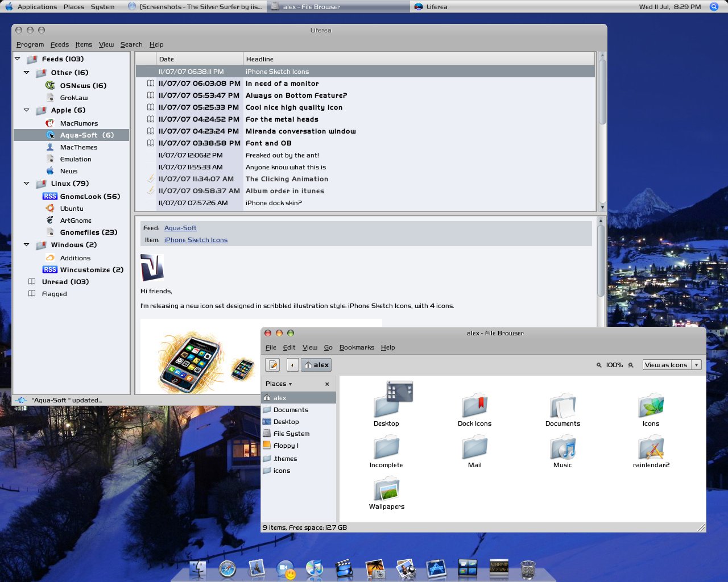Sort items by the Headline column header
This screenshot has height=582, width=728.
click(x=419, y=59)
